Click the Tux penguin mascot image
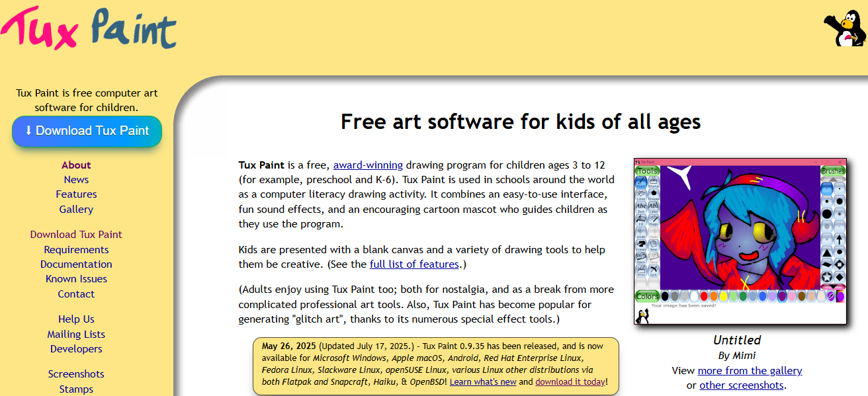This screenshot has height=396, width=868. tap(844, 28)
